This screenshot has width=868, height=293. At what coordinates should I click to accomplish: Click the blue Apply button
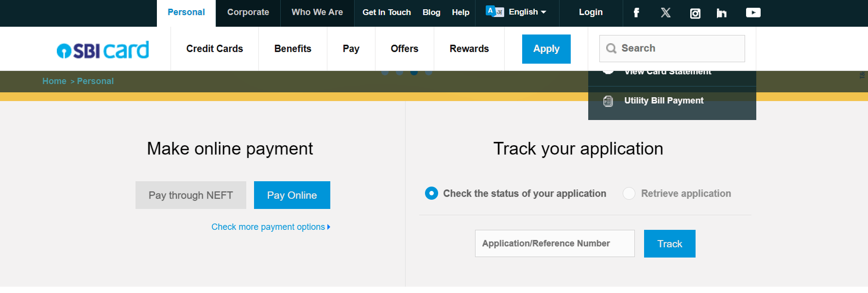coord(546,49)
